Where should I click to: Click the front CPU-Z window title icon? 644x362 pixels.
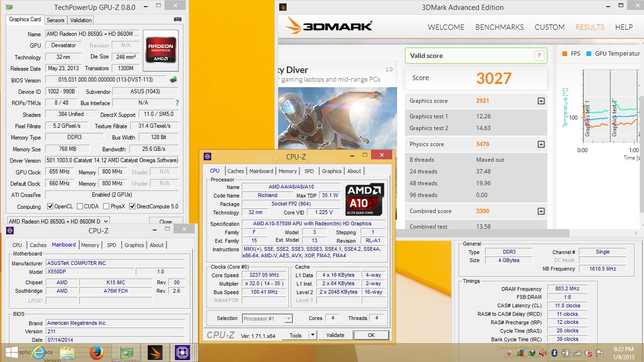point(208,156)
